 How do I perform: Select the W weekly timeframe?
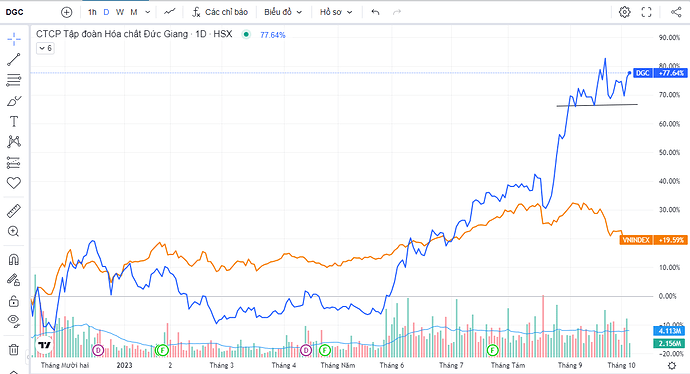[120, 12]
